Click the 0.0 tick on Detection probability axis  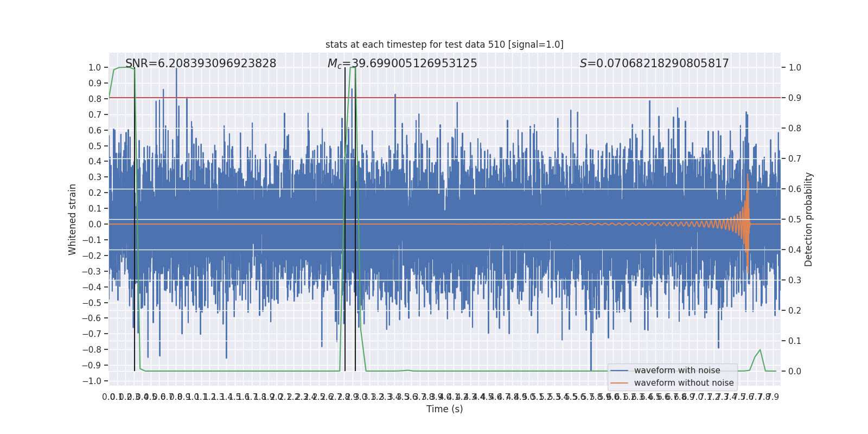pos(795,372)
